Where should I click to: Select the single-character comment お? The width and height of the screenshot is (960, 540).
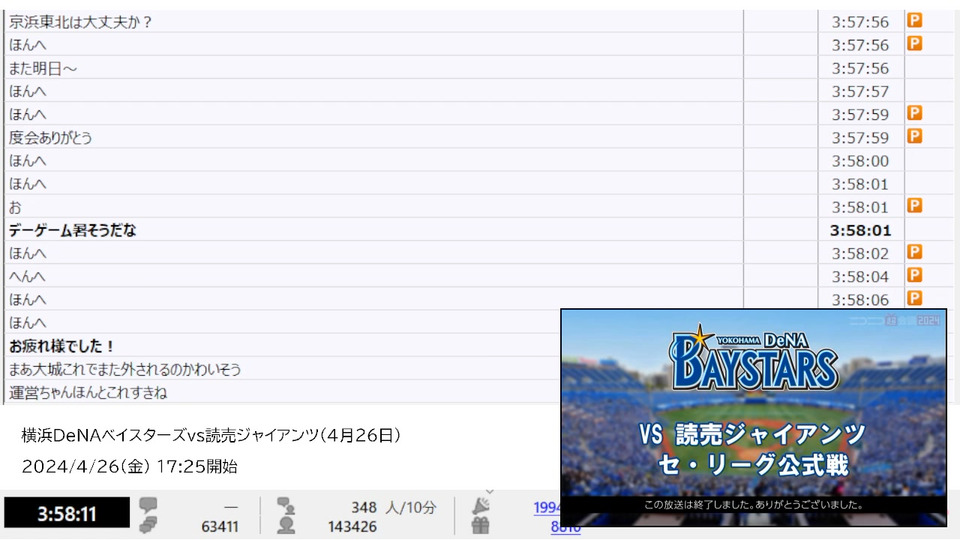click(x=15, y=208)
